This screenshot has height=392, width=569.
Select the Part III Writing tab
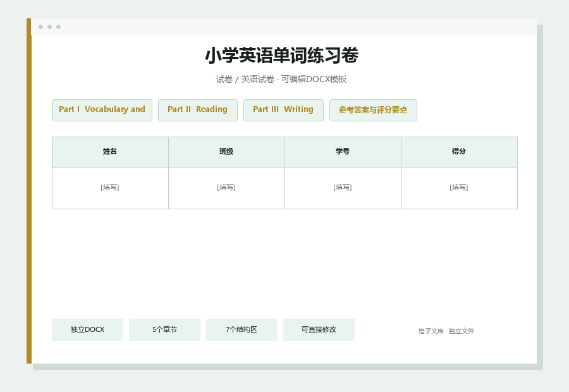(x=283, y=111)
